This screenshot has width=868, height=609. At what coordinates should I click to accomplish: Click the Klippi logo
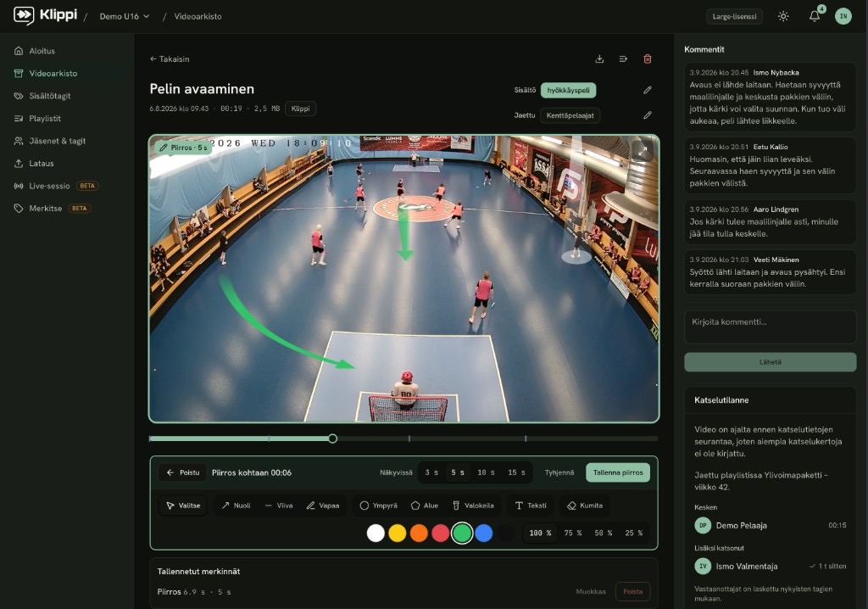coord(46,15)
